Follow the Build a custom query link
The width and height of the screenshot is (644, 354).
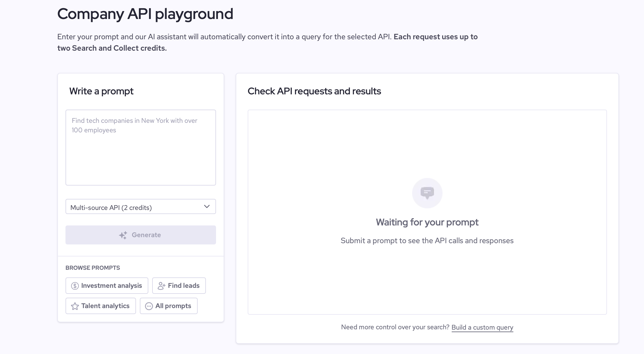click(482, 327)
